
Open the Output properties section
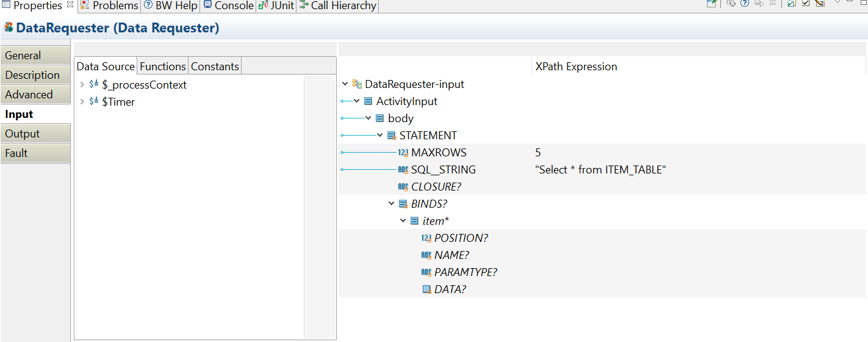coord(23,134)
